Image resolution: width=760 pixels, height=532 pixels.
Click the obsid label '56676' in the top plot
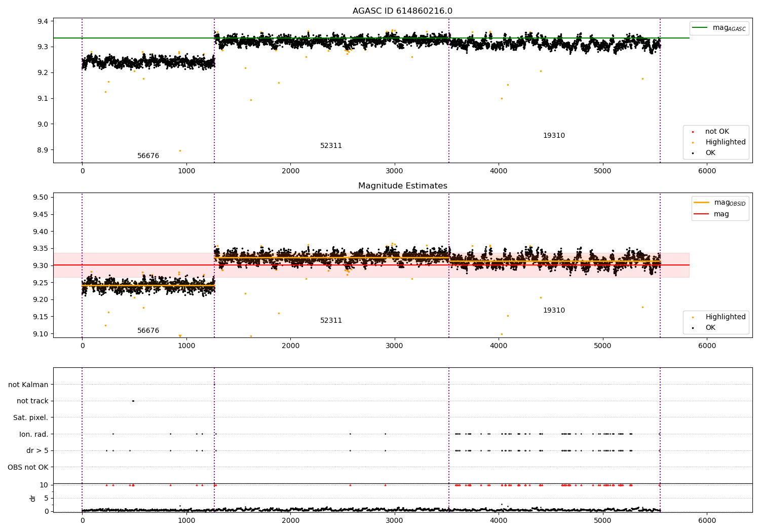coord(148,156)
